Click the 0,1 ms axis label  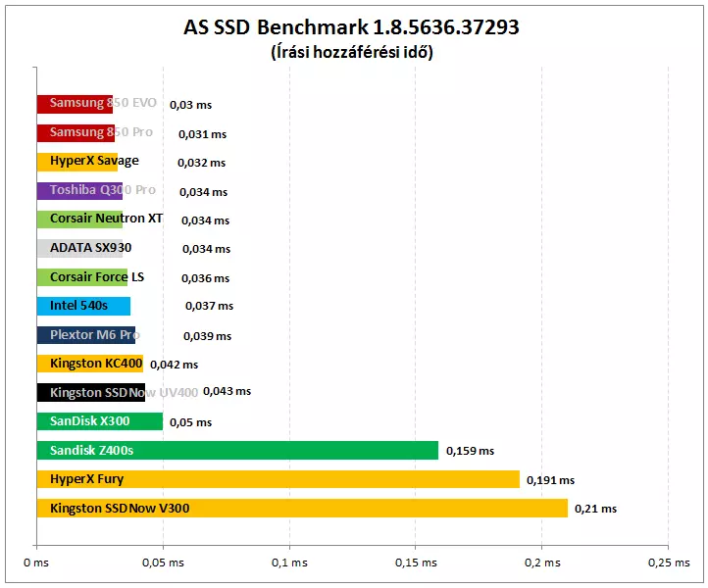[x=289, y=563]
